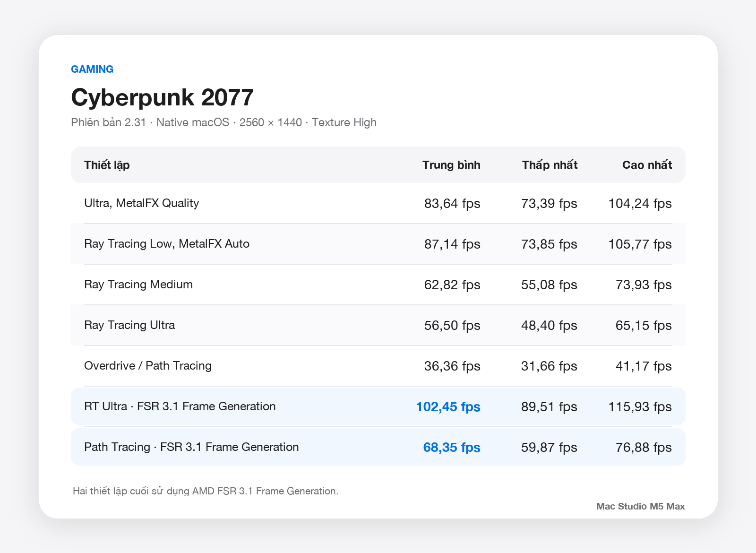Click the highlighted 102,45 fps value
Image resolution: width=756 pixels, height=553 pixels.
(448, 406)
